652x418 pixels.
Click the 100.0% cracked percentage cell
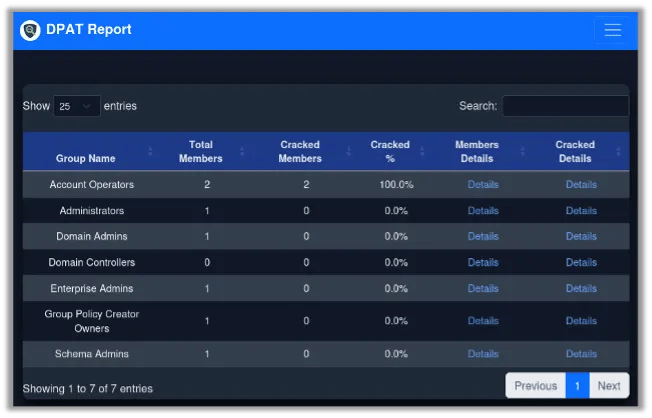396,185
